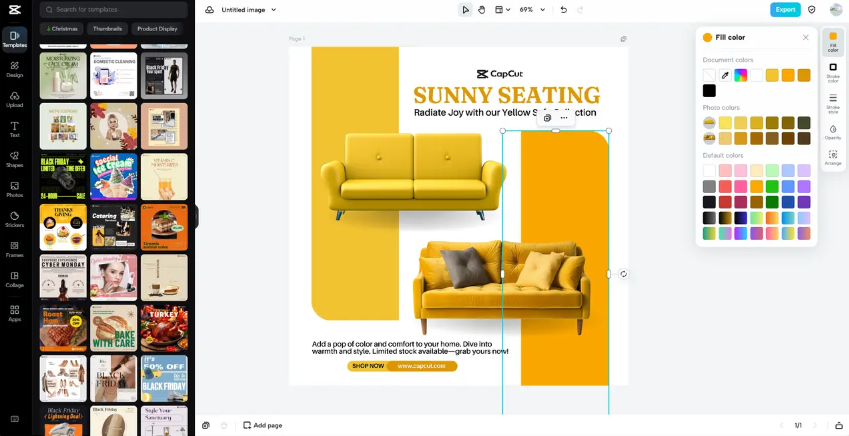
Task: Switch to the Stroke color tab
Action: (x=833, y=73)
